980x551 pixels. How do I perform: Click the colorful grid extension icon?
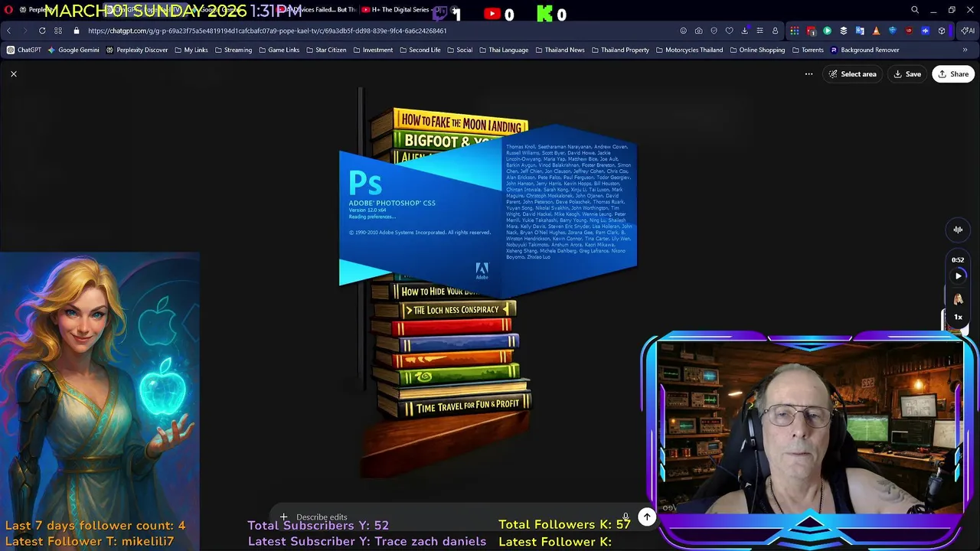tap(795, 31)
